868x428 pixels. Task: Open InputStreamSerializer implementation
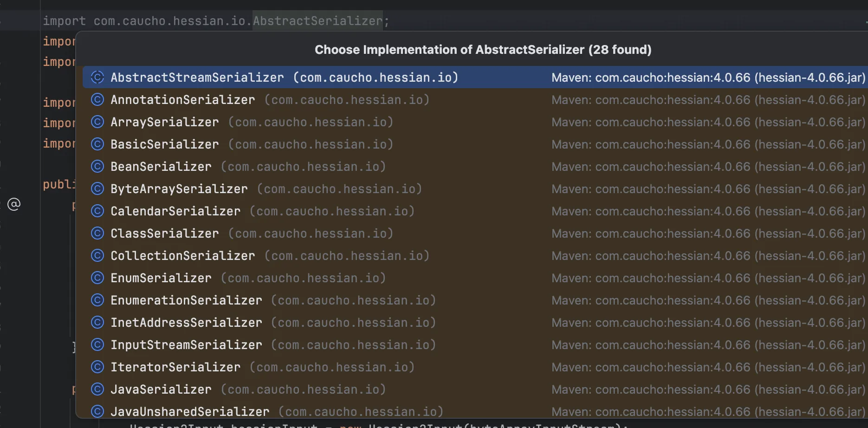(186, 345)
